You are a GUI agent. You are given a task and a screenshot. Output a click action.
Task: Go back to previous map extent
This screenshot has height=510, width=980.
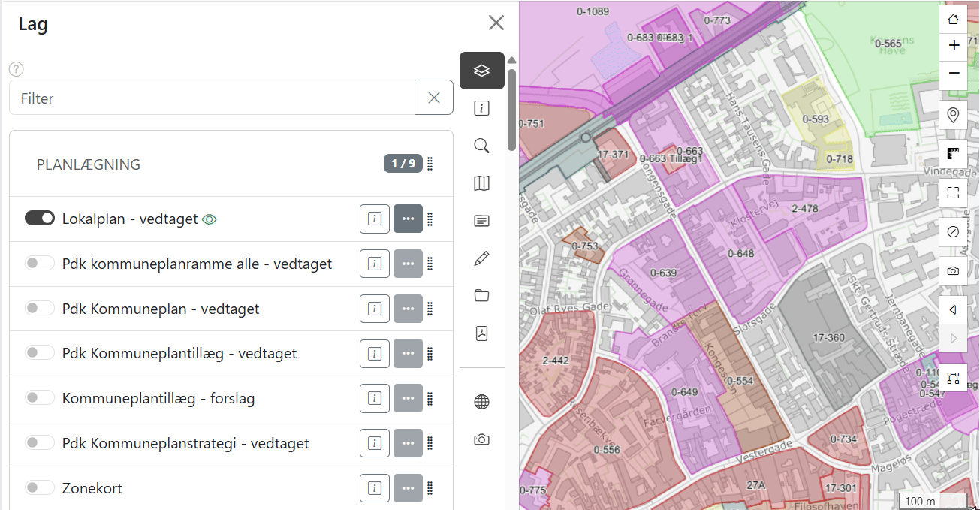point(953,309)
